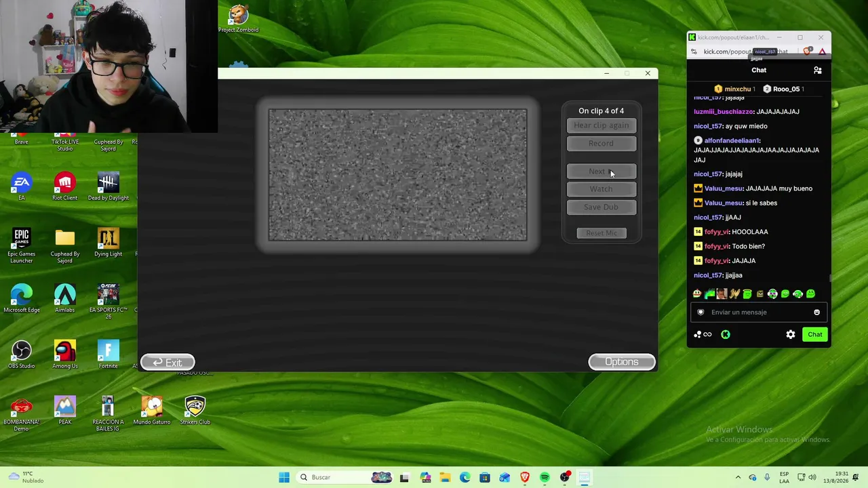Open File Explorer from the taskbar
Screen dimensions: 868x488
(445, 477)
